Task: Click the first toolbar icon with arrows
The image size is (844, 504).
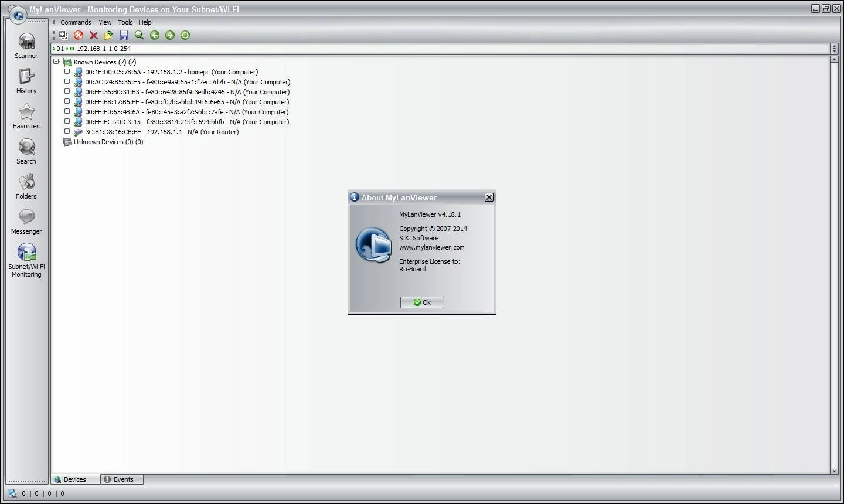Action: pyautogui.click(x=63, y=35)
